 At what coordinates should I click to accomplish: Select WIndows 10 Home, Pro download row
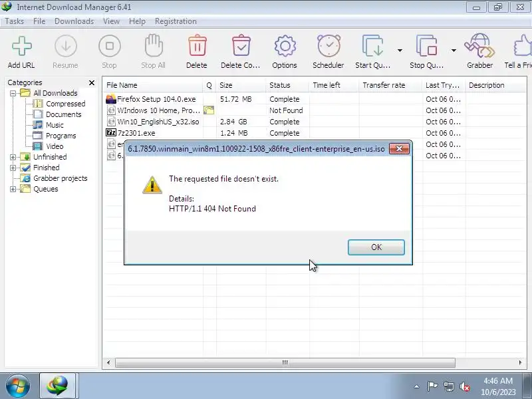coord(315,110)
